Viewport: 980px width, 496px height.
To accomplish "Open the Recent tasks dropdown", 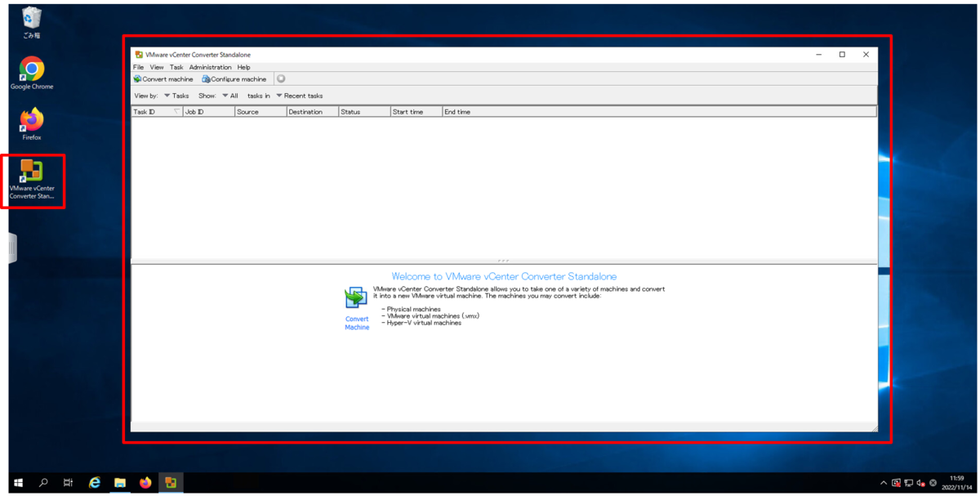I will click(300, 96).
